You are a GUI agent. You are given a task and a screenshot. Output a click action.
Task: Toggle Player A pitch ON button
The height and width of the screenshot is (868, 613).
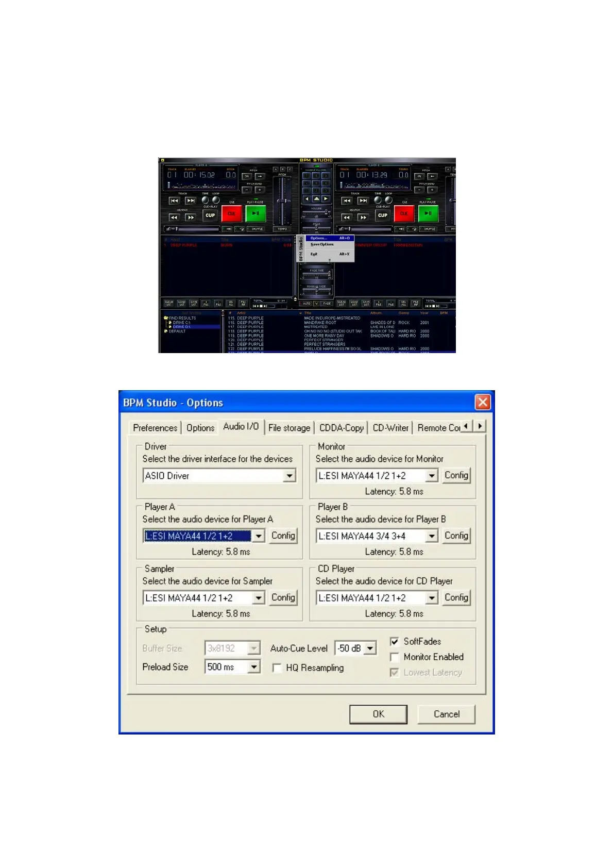pyautogui.click(x=247, y=176)
